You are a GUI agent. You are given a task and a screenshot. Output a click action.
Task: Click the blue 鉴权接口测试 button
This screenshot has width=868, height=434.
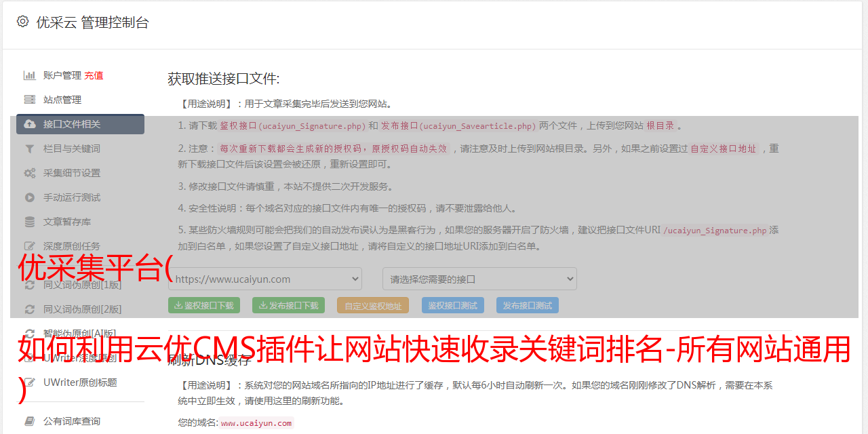[453, 305]
